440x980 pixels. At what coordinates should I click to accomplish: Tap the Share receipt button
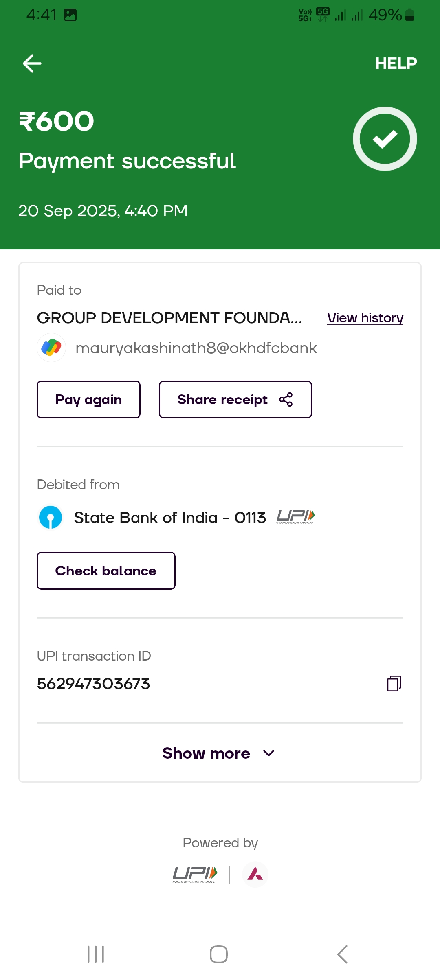235,400
